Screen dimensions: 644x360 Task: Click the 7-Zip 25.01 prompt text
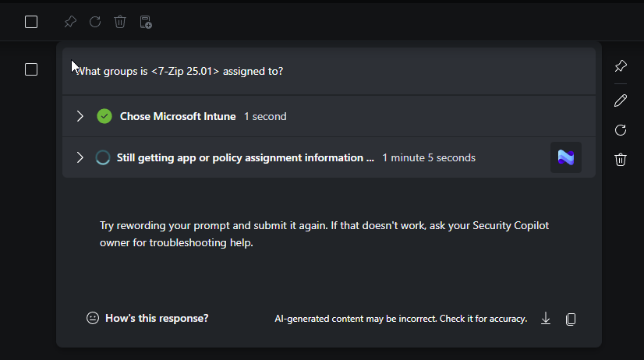pyautogui.click(x=179, y=71)
